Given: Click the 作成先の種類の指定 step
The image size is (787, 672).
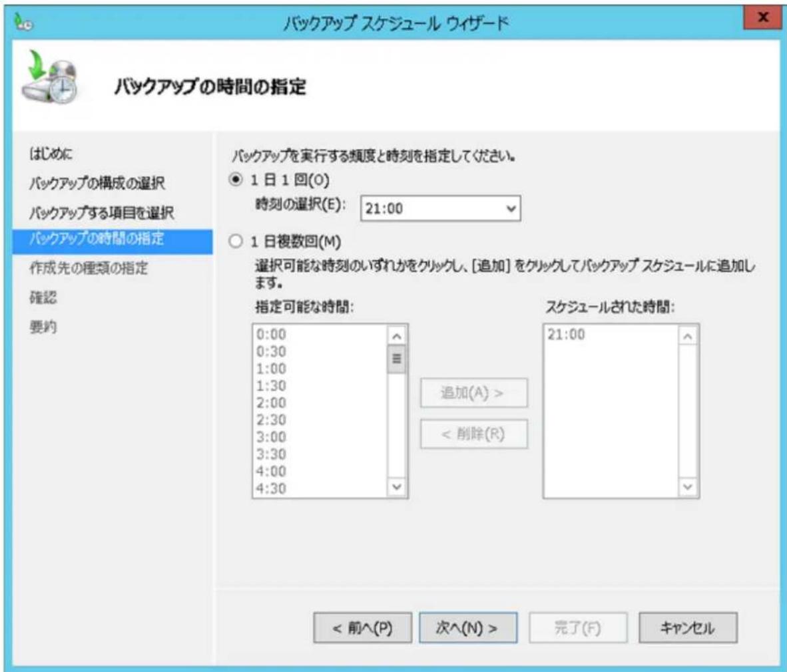Looking at the screenshot, I should 89,267.
